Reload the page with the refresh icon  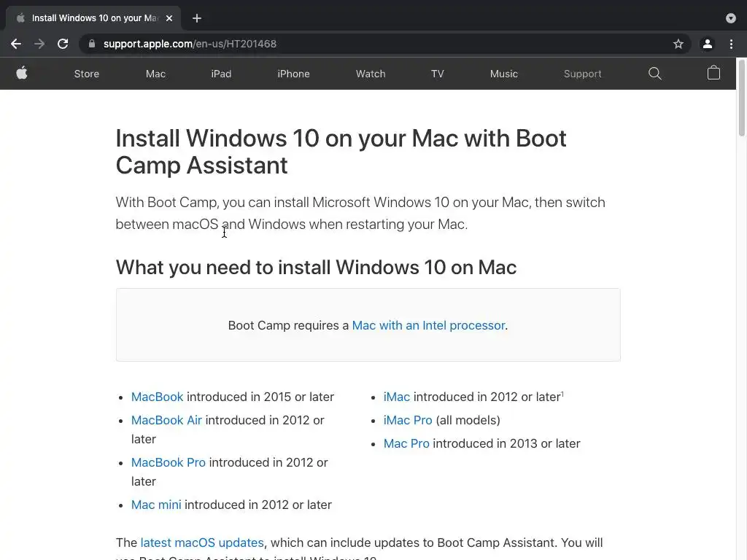tap(63, 44)
